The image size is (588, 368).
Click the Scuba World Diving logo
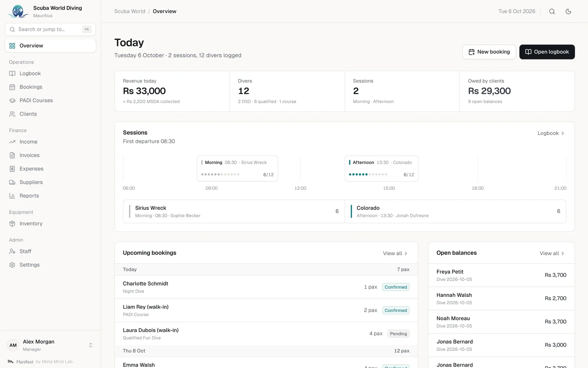coord(18,11)
